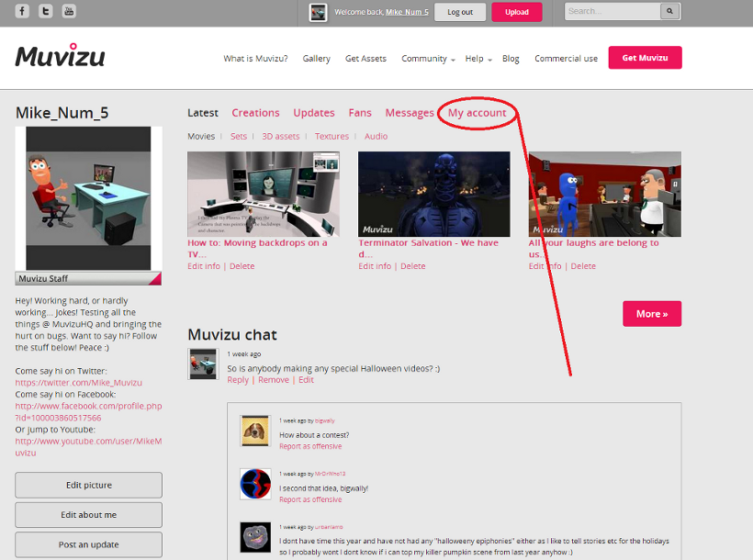Open the What is Muvizu? page

[x=255, y=58]
